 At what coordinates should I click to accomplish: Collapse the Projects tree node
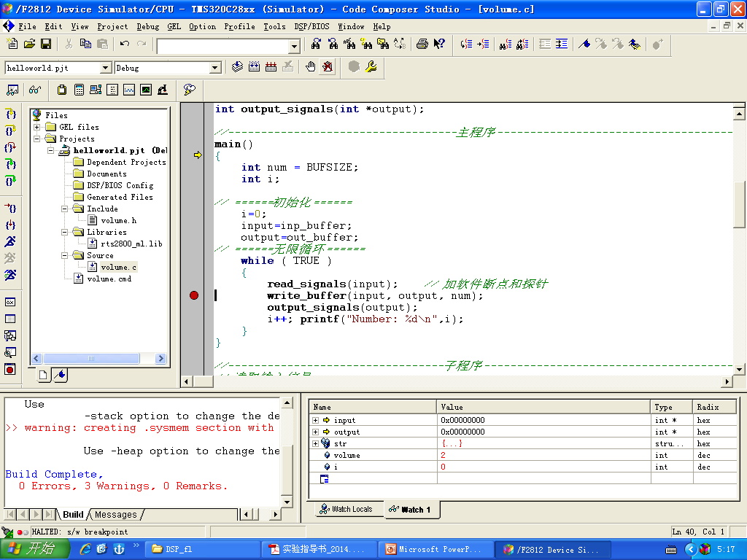[x=37, y=139]
